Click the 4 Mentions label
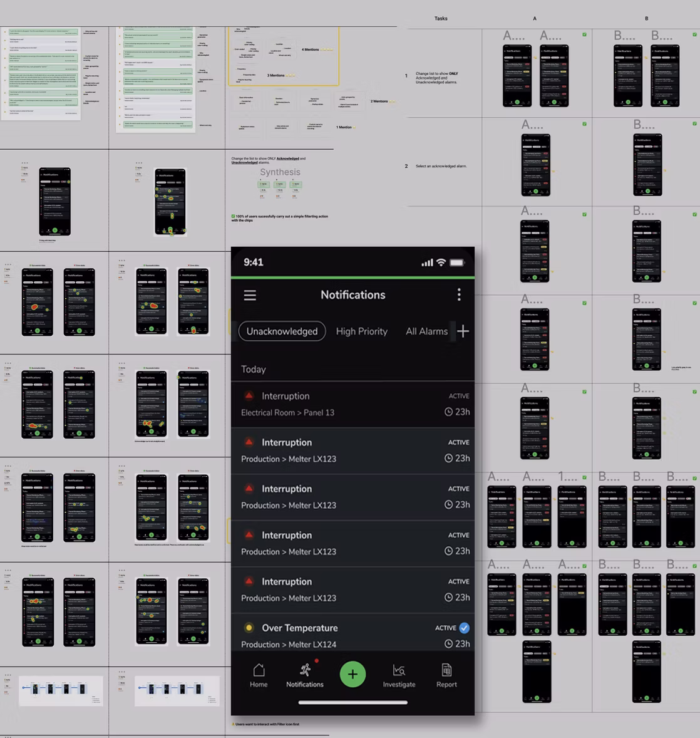This screenshot has width=700, height=738. [311, 49]
